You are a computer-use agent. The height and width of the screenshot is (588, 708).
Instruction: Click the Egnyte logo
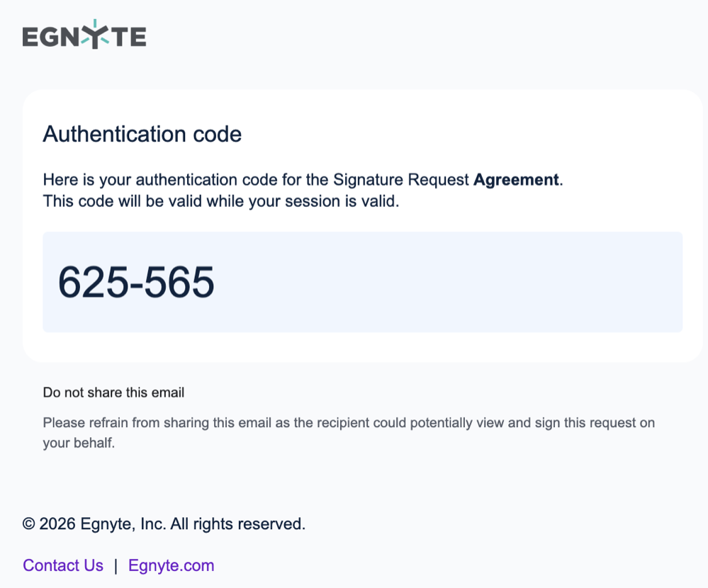coord(84,36)
